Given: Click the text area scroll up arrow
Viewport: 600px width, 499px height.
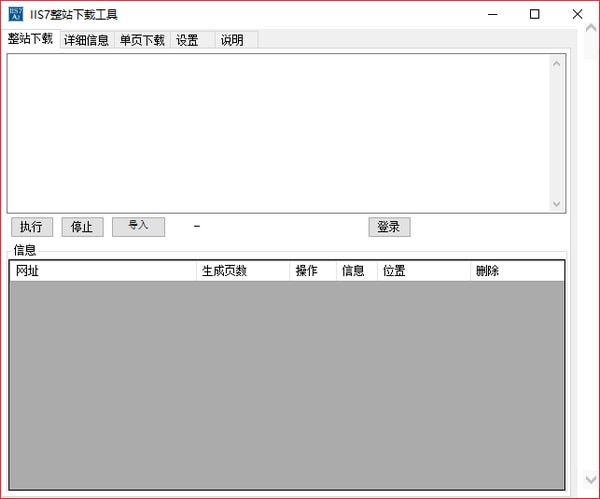Looking at the screenshot, I should pyautogui.click(x=557, y=63).
